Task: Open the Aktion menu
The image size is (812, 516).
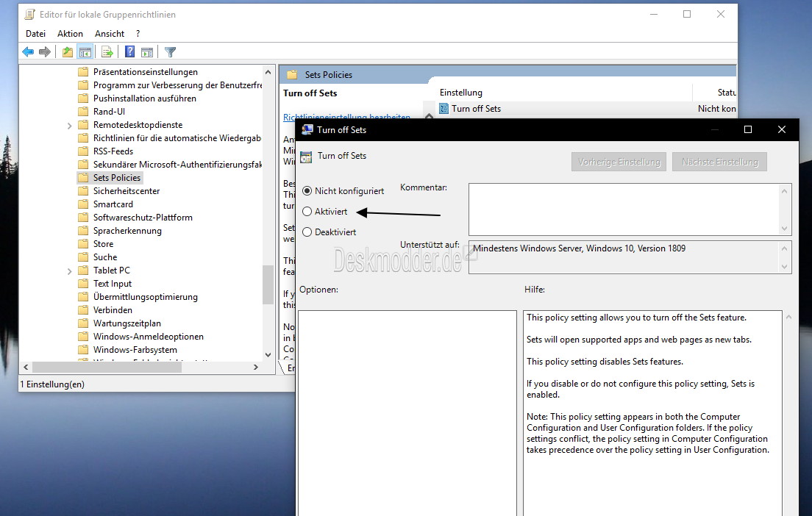Action: (70, 34)
